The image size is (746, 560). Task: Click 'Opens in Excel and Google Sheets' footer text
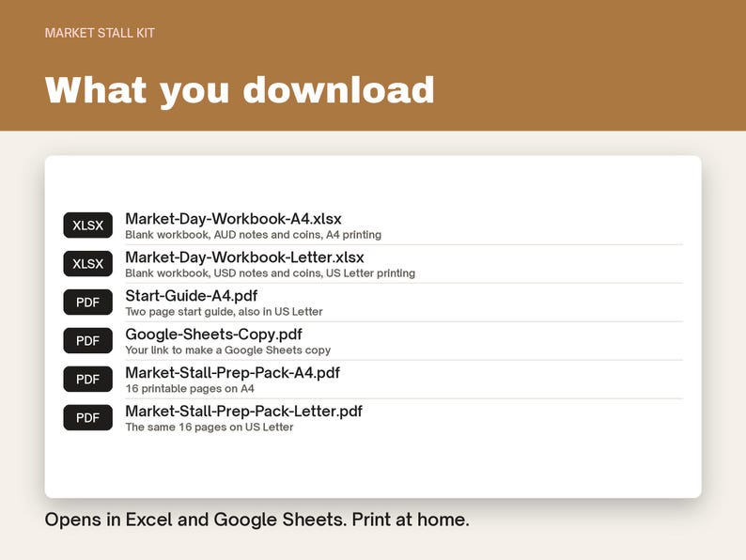pyautogui.click(x=194, y=520)
